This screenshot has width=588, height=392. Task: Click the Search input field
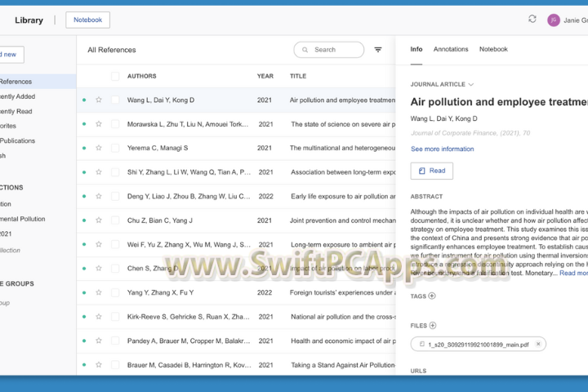329,50
